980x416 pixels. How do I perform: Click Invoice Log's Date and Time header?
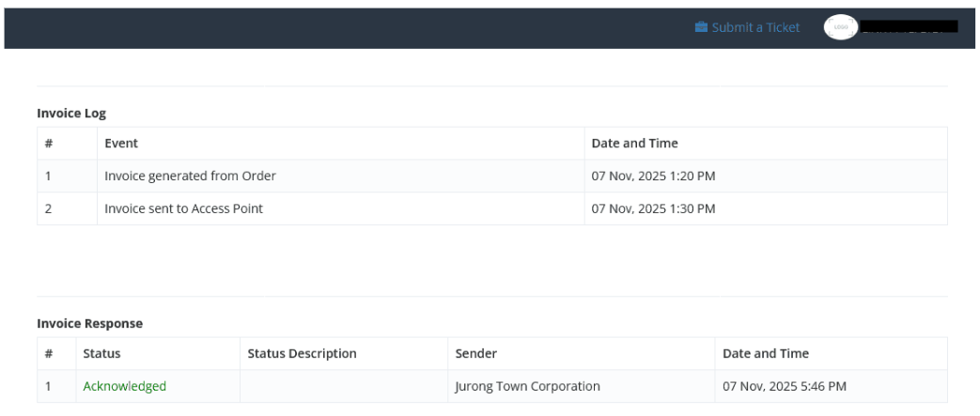click(634, 144)
